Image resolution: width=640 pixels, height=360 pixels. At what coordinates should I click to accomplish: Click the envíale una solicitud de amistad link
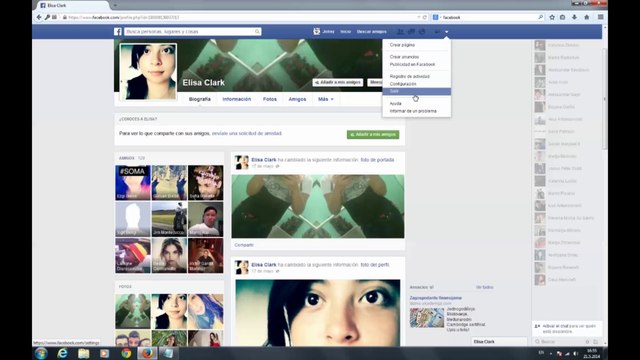[247, 133]
